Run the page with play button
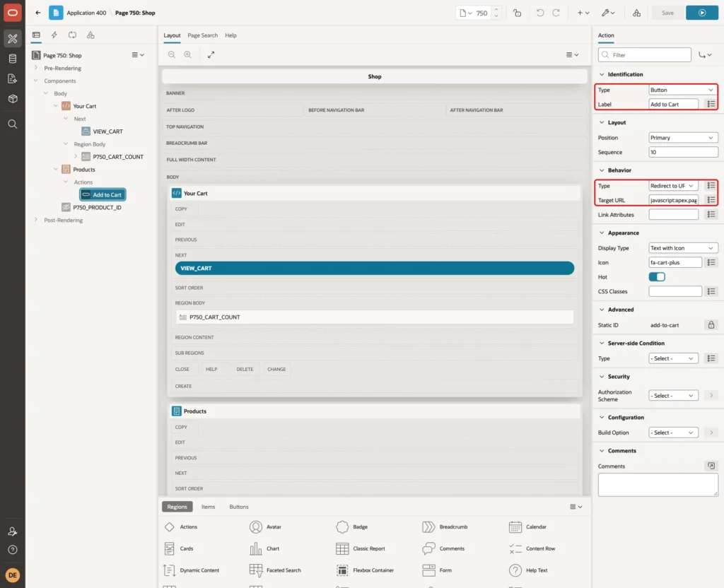The height and width of the screenshot is (588, 724). (702, 13)
